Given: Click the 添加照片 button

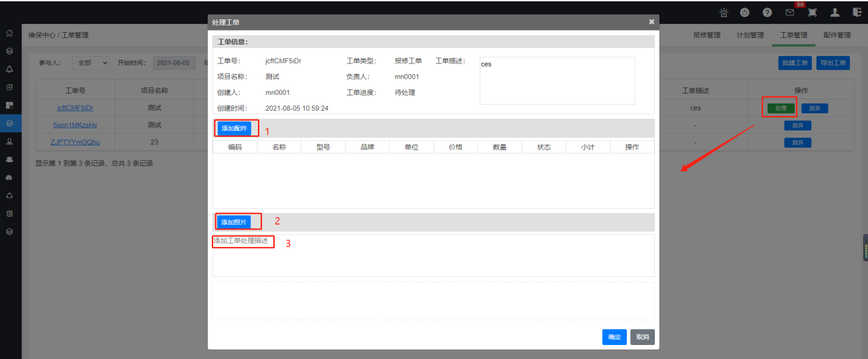Looking at the screenshot, I should coord(234,222).
